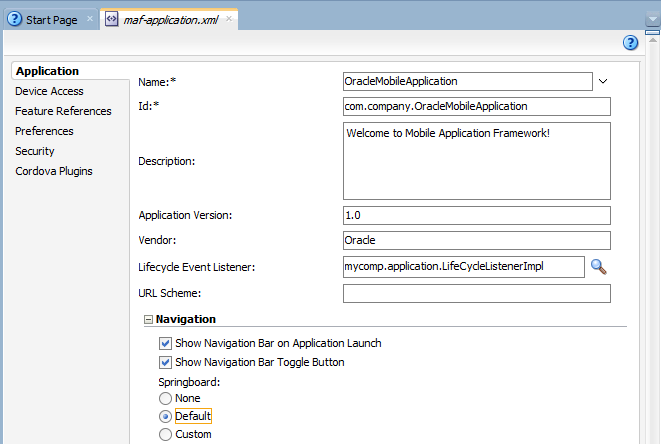
Task: Click the Vendor input field
Action: click(x=477, y=240)
